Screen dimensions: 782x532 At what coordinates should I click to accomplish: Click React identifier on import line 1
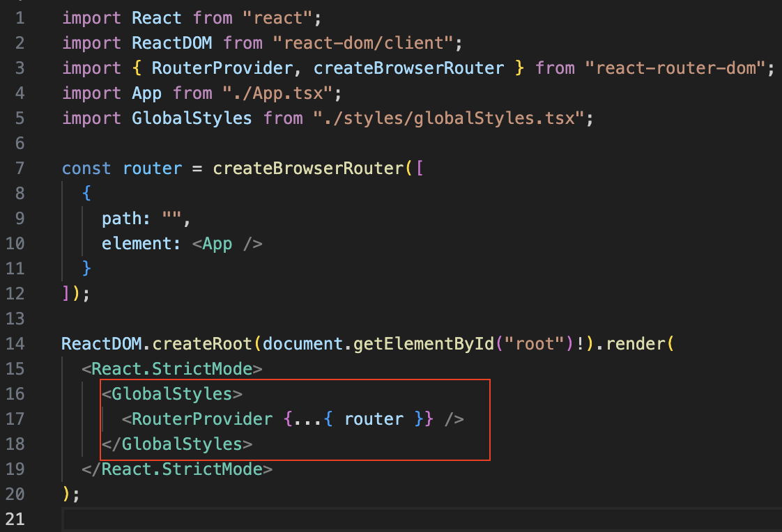(157, 18)
